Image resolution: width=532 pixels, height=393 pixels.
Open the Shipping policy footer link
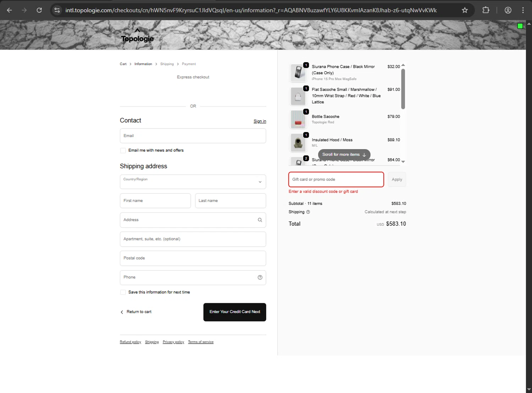tap(152, 342)
